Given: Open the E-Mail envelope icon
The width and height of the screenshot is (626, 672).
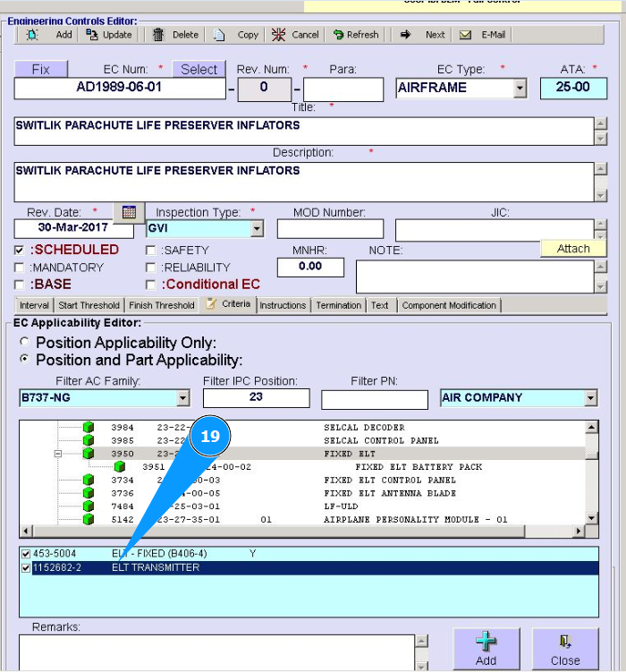Looking at the screenshot, I should tap(466, 35).
